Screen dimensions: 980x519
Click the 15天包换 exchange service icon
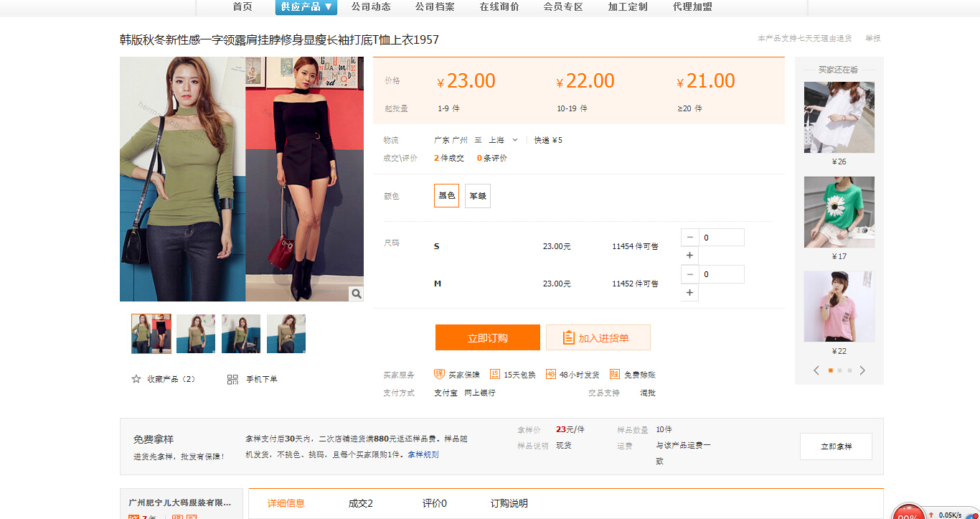click(x=495, y=374)
